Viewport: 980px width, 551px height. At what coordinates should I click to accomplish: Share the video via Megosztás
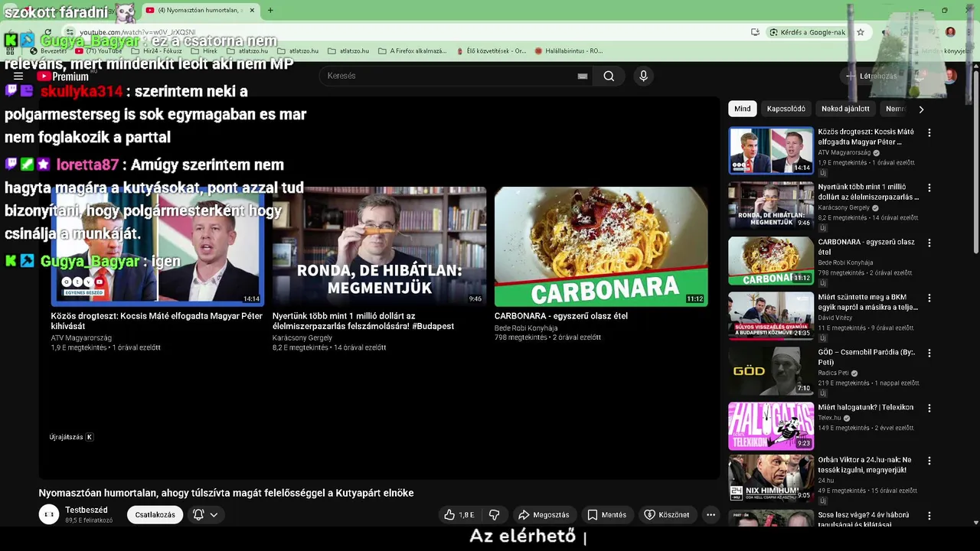[x=544, y=515]
